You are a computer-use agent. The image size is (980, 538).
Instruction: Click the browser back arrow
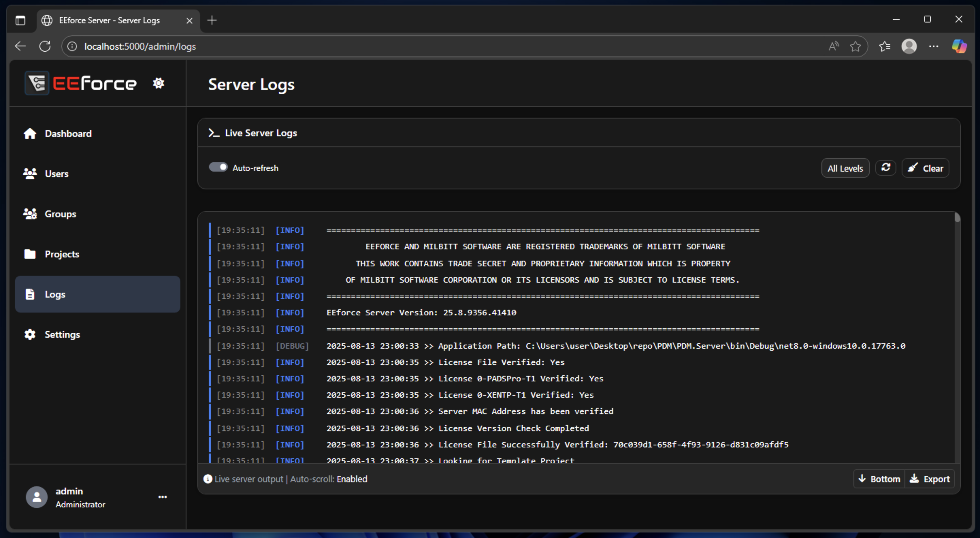(x=20, y=46)
